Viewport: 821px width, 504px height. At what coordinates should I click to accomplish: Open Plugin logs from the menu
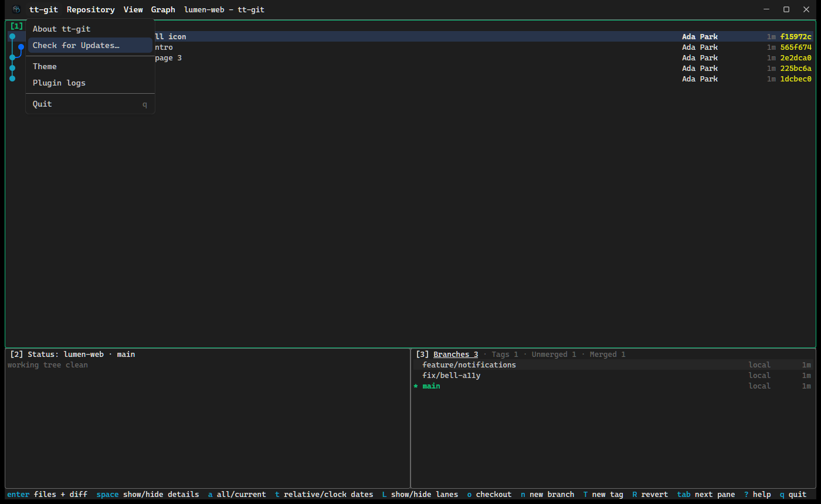90,83
